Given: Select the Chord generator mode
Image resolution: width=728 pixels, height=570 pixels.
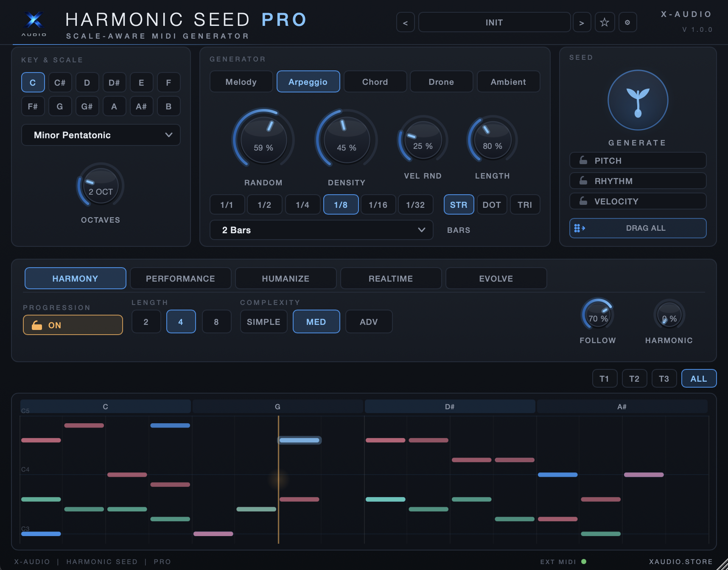Looking at the screenshot, I should [375, 81].
